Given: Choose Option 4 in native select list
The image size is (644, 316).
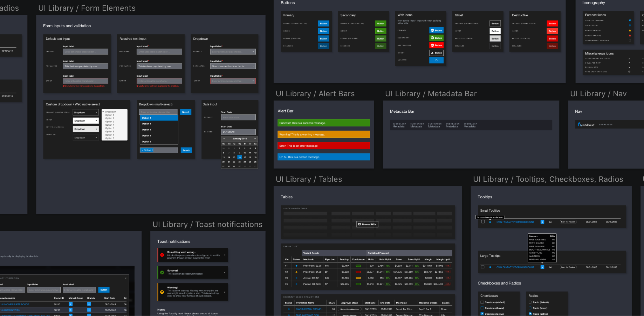Looking at the screenshot, I should pos(110,125).
